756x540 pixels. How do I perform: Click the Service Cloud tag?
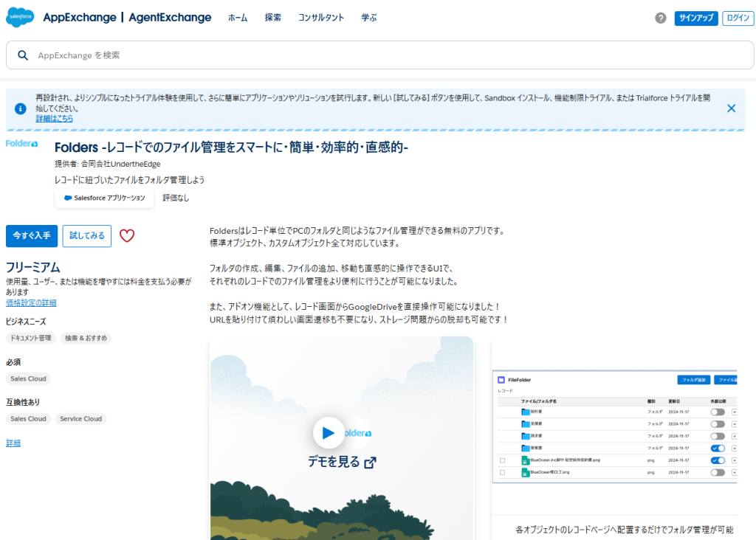pyautogui.click(x=81, y=419)
